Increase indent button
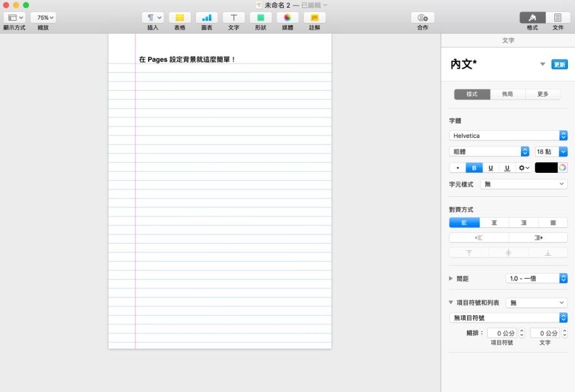 pyautogui.click(x=538, y=238)
